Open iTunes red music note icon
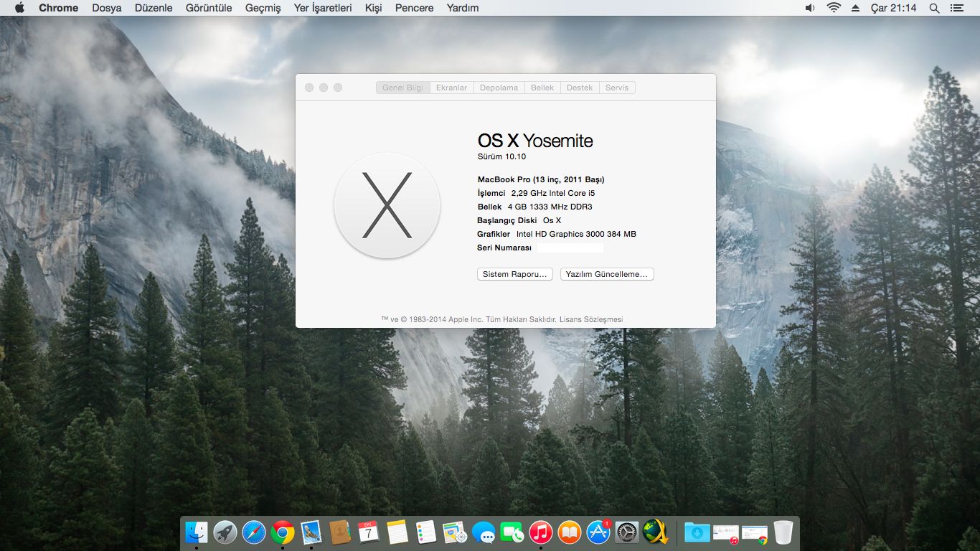980x551 pixels. tap(541, 532)
